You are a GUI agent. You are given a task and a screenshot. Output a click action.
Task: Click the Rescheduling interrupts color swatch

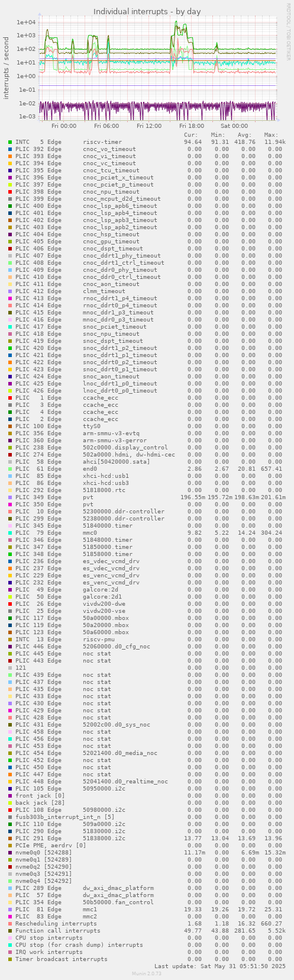click(10, 924)
